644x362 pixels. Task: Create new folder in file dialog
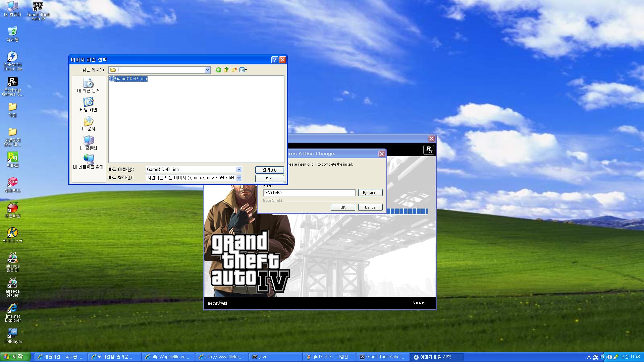point(234,70)
